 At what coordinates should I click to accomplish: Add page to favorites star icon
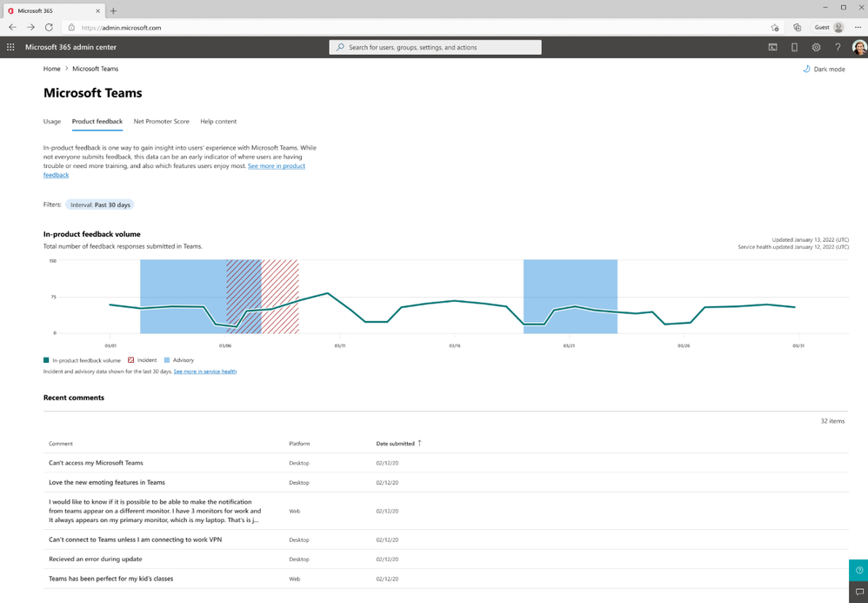click(774, 27)
